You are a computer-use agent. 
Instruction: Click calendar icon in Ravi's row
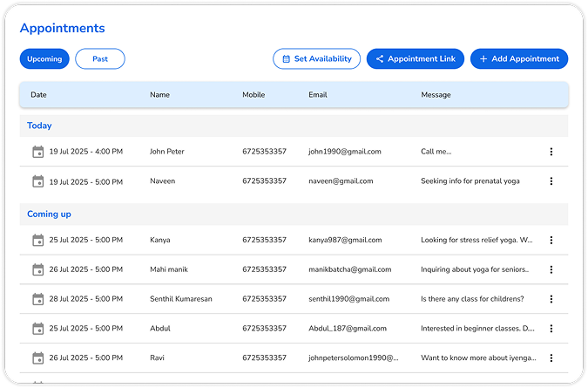(37, 358)
